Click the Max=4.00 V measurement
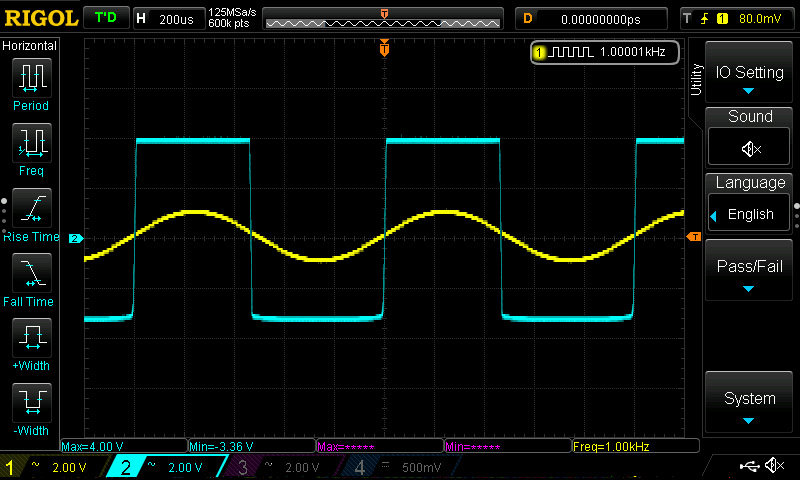The width and height of the screenshot is (800, 480). point(124,446)
